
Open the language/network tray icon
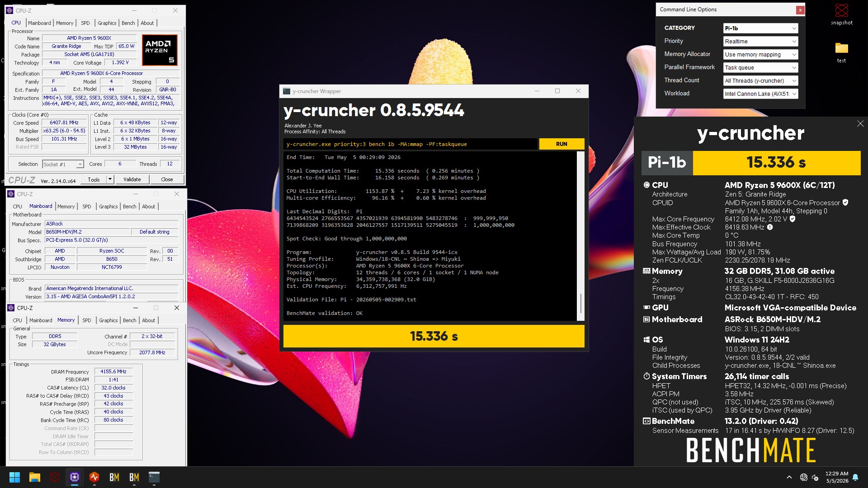pos(804,477)
